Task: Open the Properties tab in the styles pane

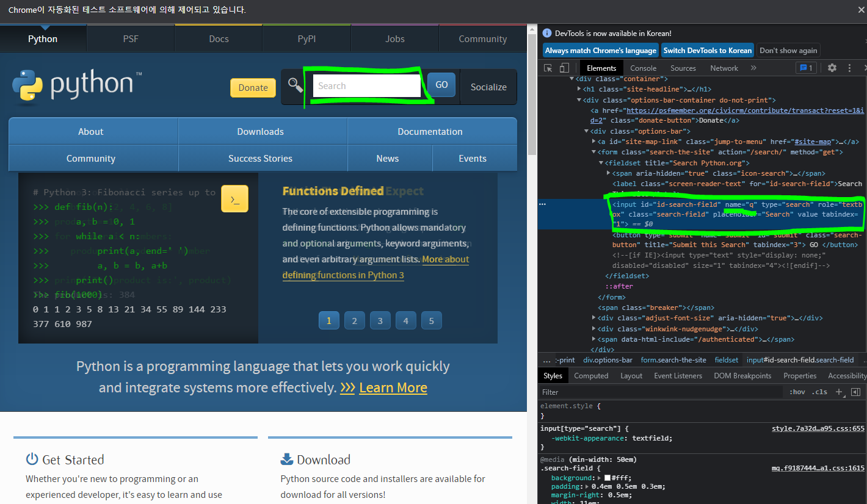Action: point(800,376)
